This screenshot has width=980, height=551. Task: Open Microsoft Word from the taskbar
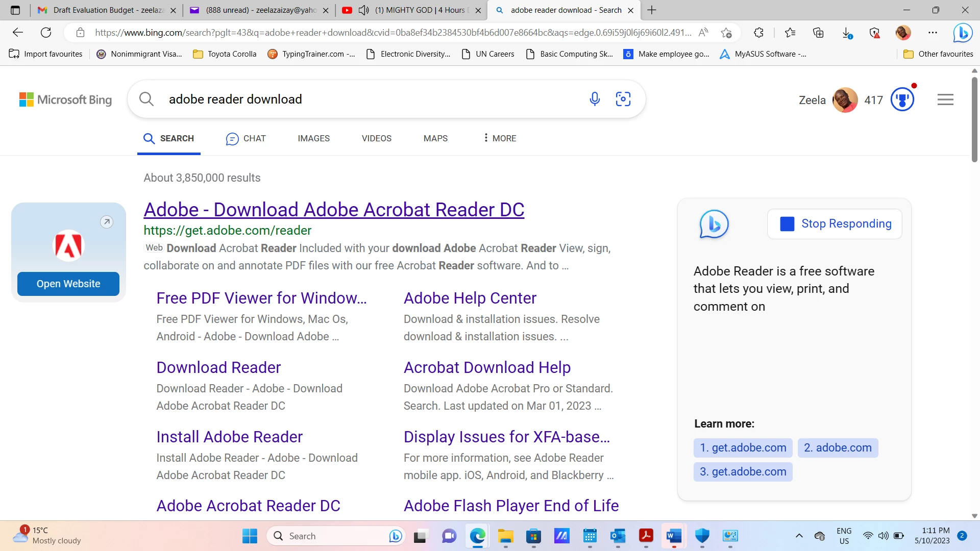[x=674, y=536]
